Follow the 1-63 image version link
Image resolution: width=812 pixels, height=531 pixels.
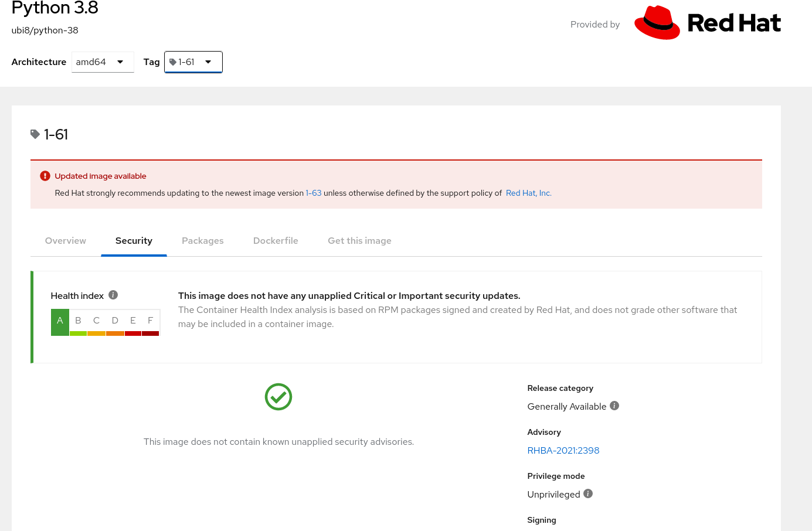coord(314,193)
